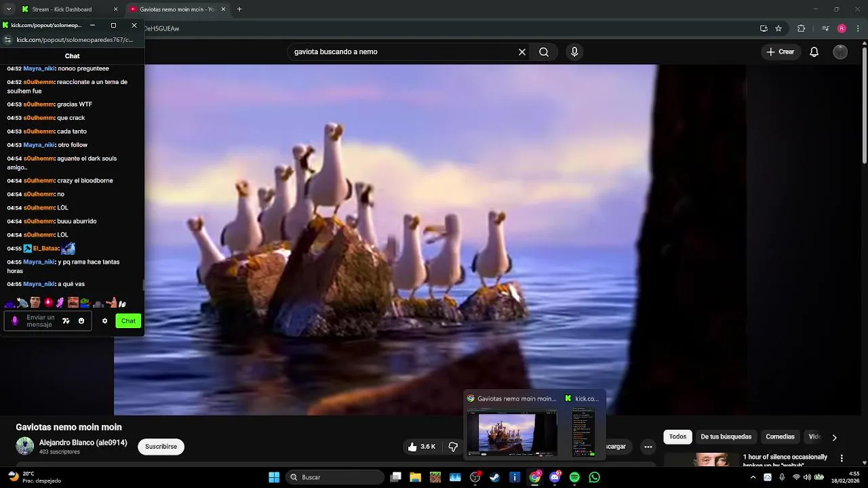Click the red flame emote in quick emotes

click(x=48, y=303)
